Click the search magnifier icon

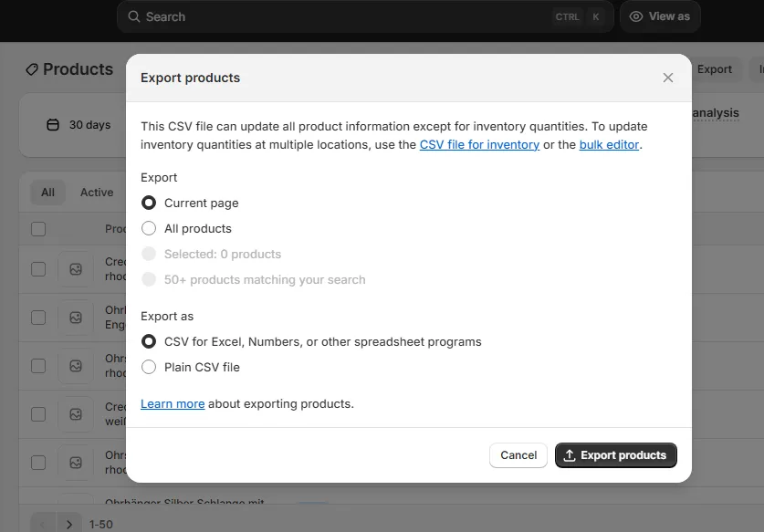click(133, 16)
